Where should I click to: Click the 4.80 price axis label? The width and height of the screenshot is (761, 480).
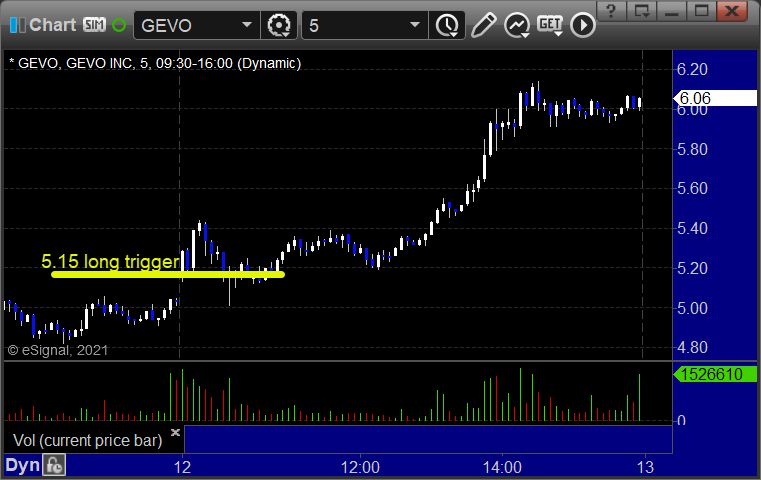click(692, 348)
